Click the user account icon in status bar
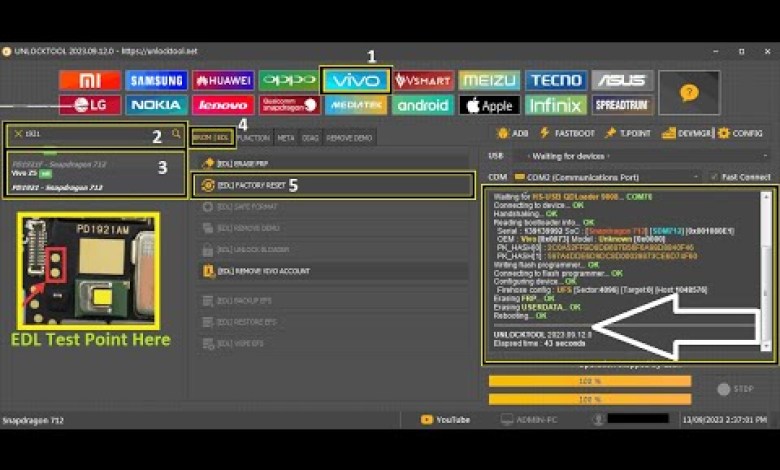The image size is (780, 470). point(598,420)
